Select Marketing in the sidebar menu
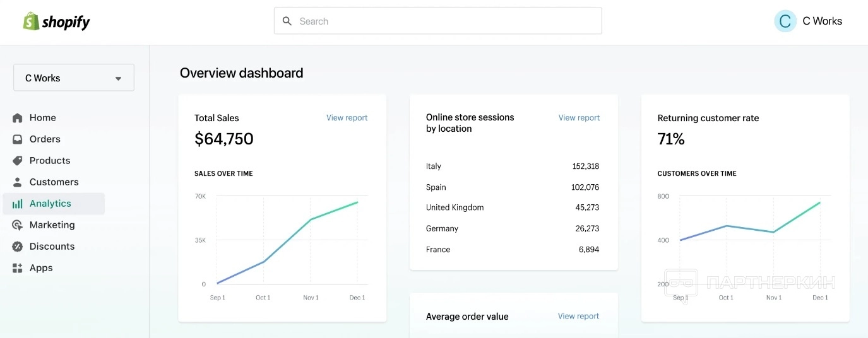 point(52,225)
